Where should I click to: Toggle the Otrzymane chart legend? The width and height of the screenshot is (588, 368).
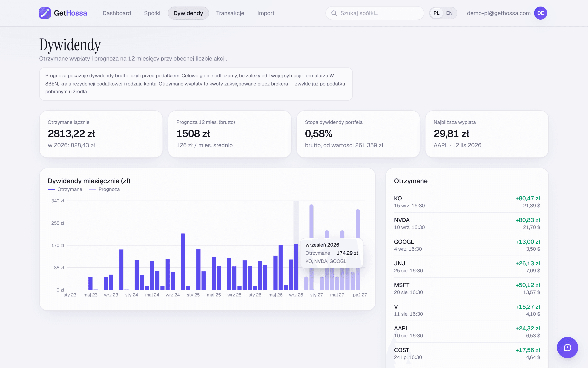click(65, 189)
